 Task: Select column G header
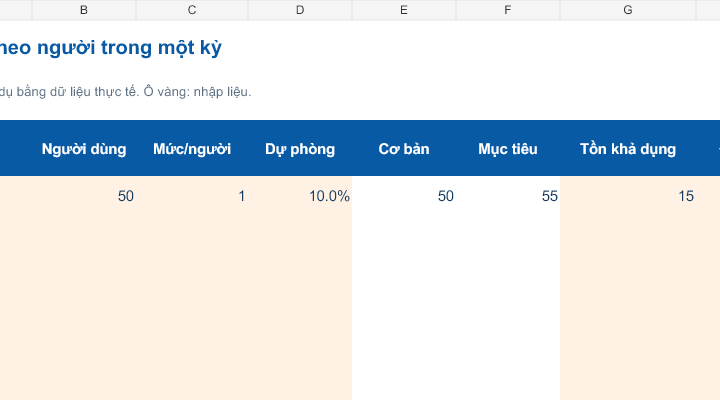click(x=628, y=10)
